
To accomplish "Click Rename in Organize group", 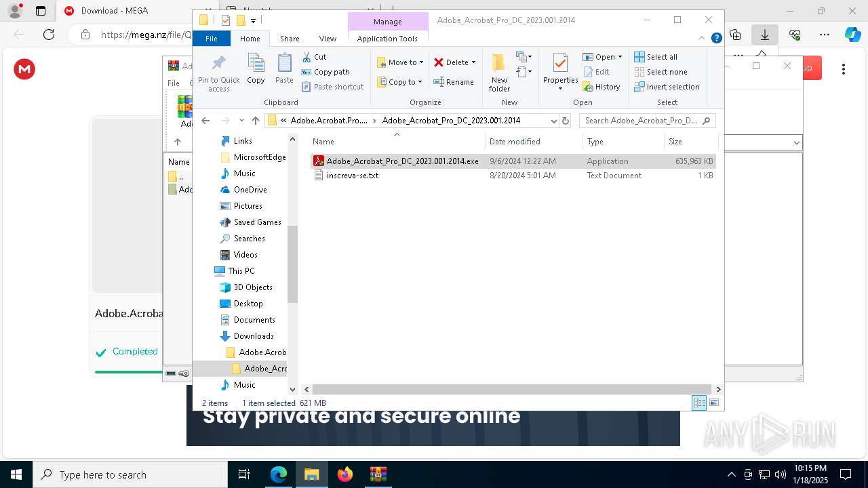I will tap(454, 82).
